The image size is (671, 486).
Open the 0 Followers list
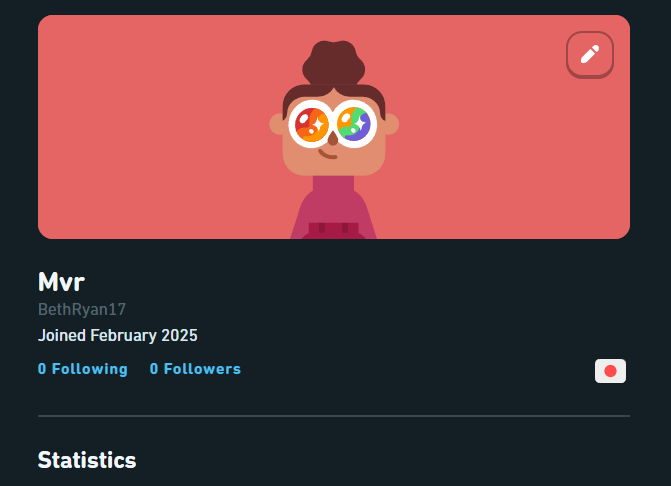click(x=195, y=369)
